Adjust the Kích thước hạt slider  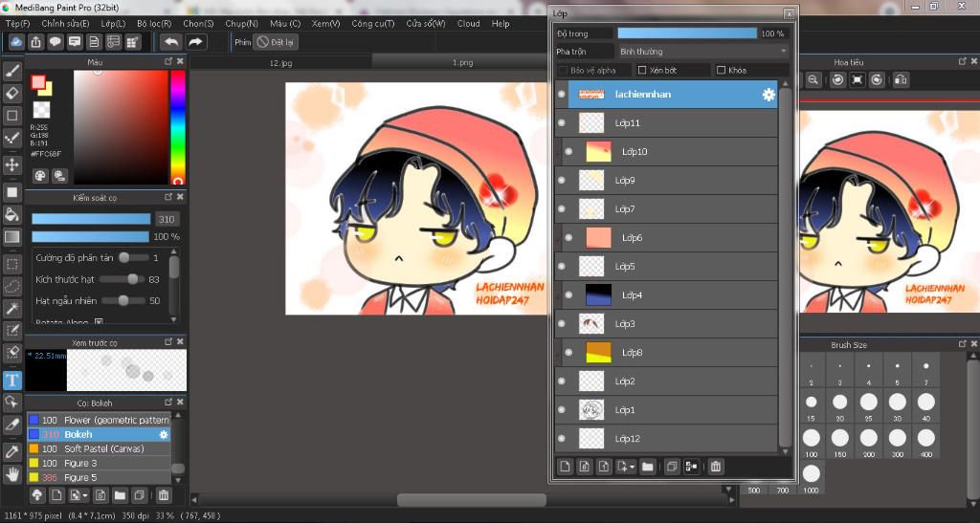tap(123, 279)
